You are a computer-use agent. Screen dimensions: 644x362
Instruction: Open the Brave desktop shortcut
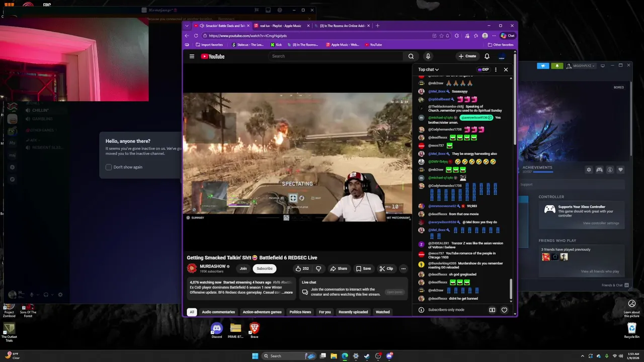[x=254, y=330]
